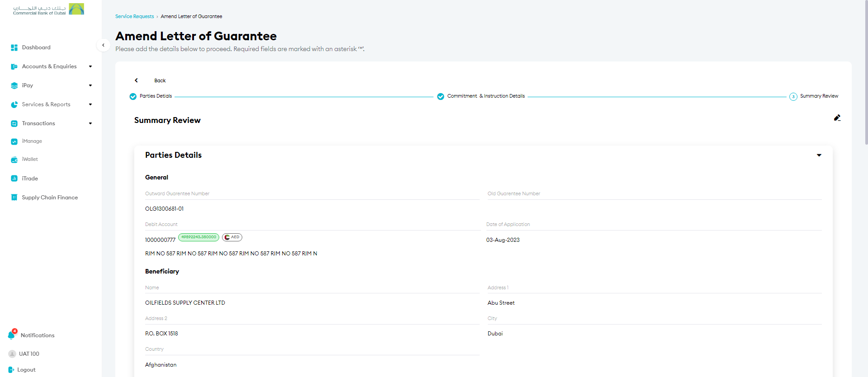Viewport: 868px width, 377px height.
Task: Click the Accounts & Enquiries icon
Action: tap(14, 66)
